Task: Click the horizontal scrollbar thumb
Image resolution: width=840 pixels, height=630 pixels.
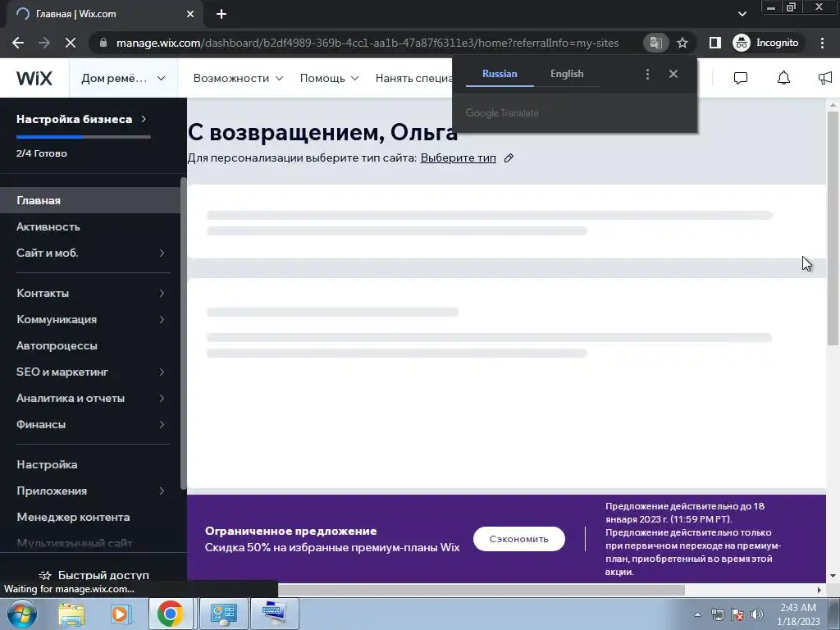Action: [481, 591]
